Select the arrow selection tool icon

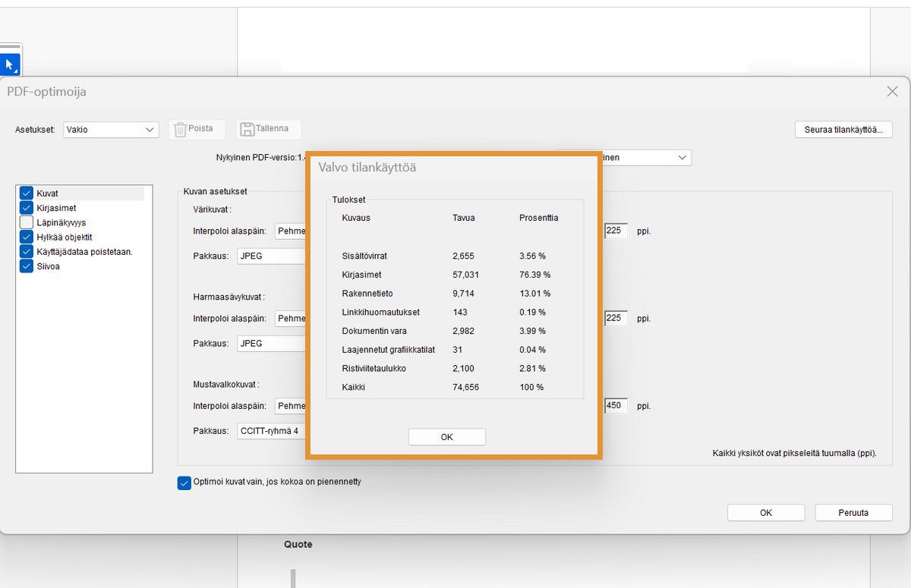coord(10,64)
